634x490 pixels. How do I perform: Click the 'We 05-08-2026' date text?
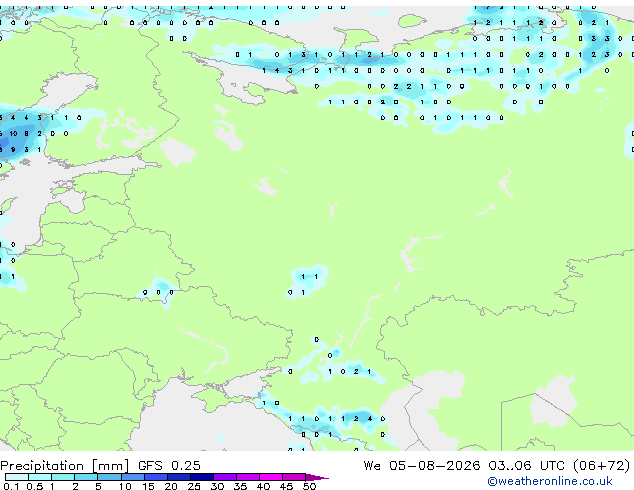click(x=422, y=465)
